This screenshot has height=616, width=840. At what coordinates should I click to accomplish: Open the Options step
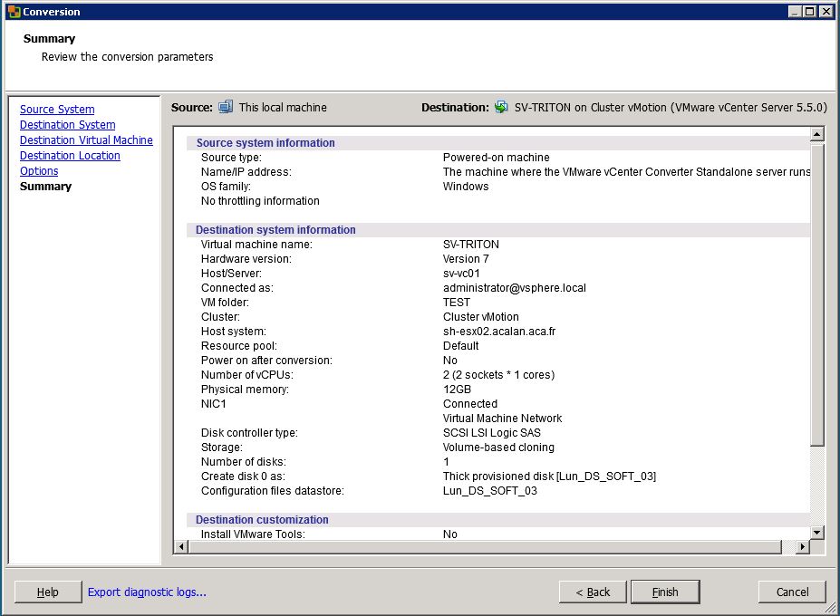39,171
